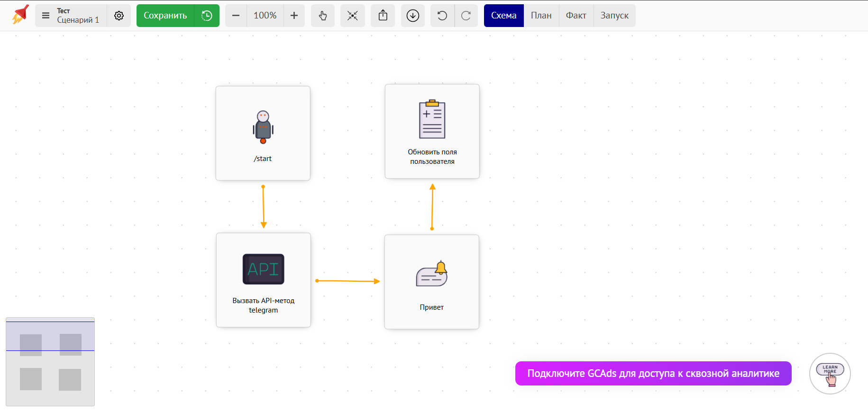This screenshot has height=412, width=868.
Task: Open save history clock icon
Action: coord(207,16)
